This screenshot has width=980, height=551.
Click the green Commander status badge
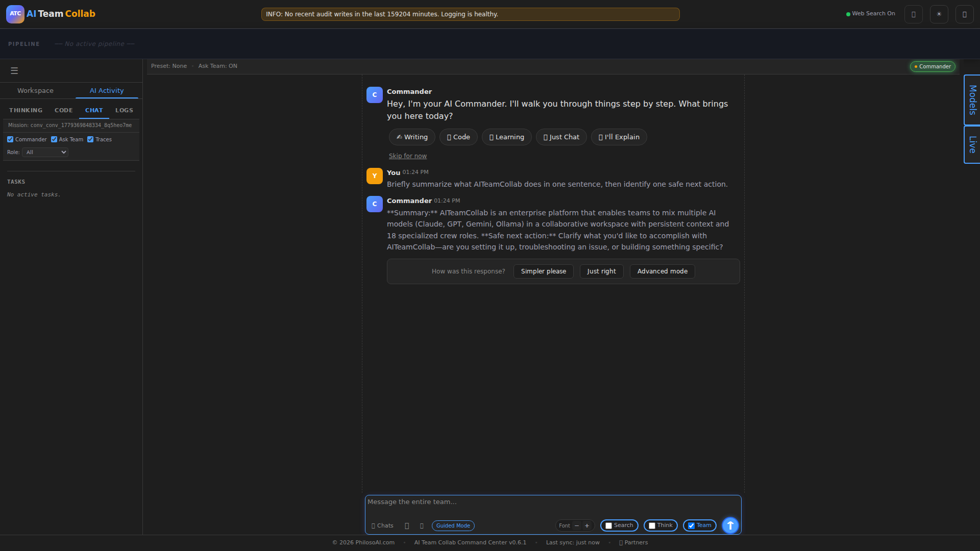933,67
